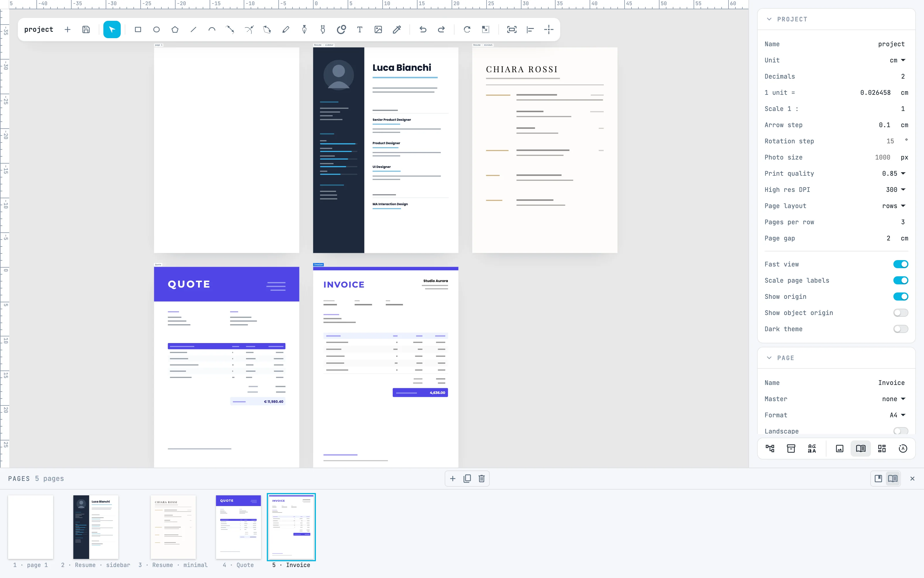This screenshot has width=924, height=578.
Task: Open the Master none dropdown
Action: (x=894, y=399)
